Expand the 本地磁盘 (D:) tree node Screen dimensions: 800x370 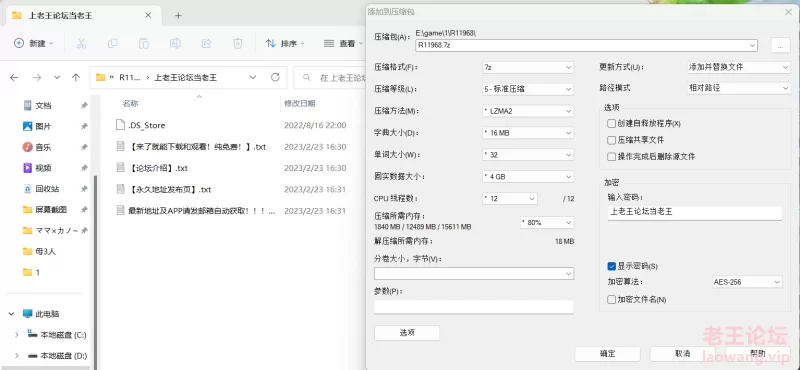click(17, 356)
